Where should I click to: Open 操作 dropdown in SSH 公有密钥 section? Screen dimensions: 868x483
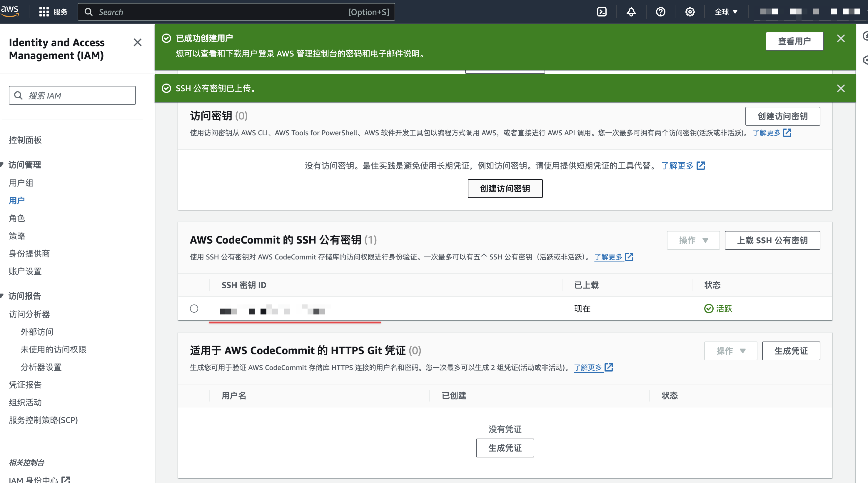point(693,240)
